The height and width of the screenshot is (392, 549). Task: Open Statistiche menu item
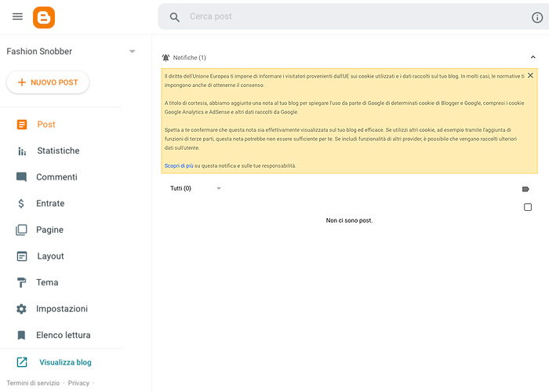58,151
